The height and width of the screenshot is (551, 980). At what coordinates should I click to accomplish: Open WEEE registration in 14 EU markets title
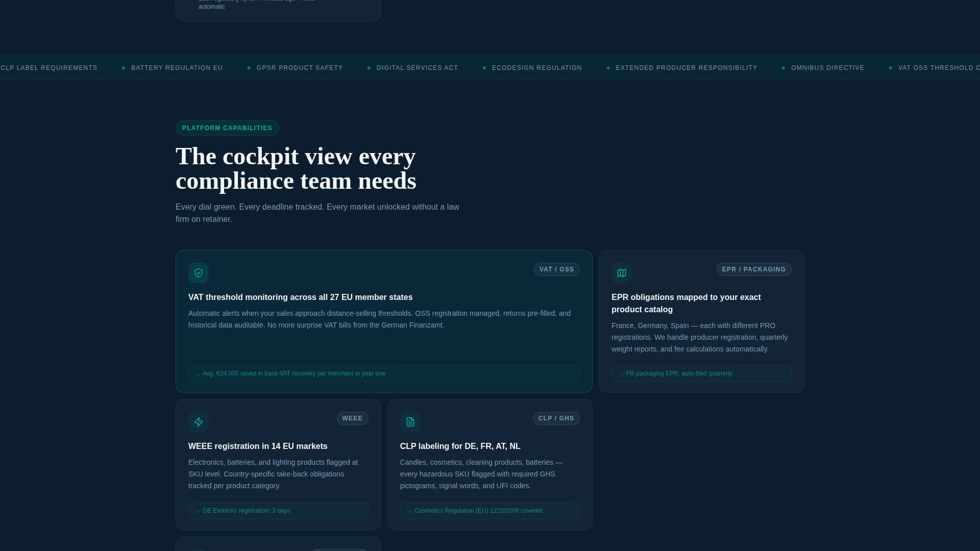click(x=258, y=446)
